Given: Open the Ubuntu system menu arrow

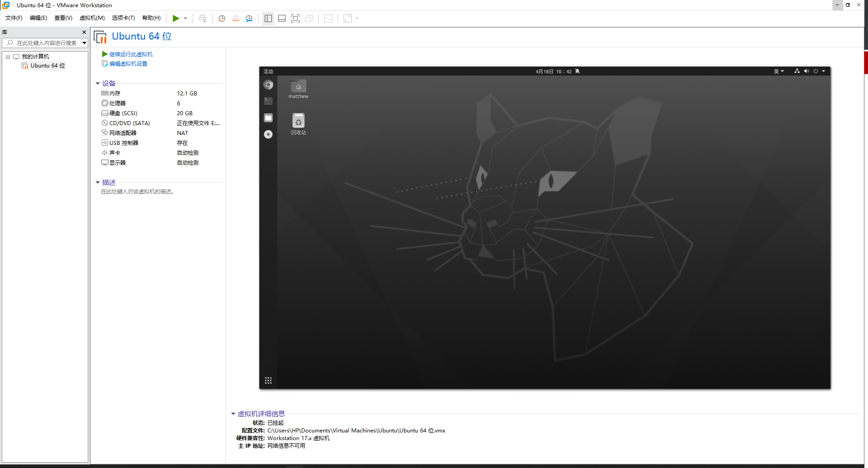Looking at the screenshot, I should [x=824, y=71].
